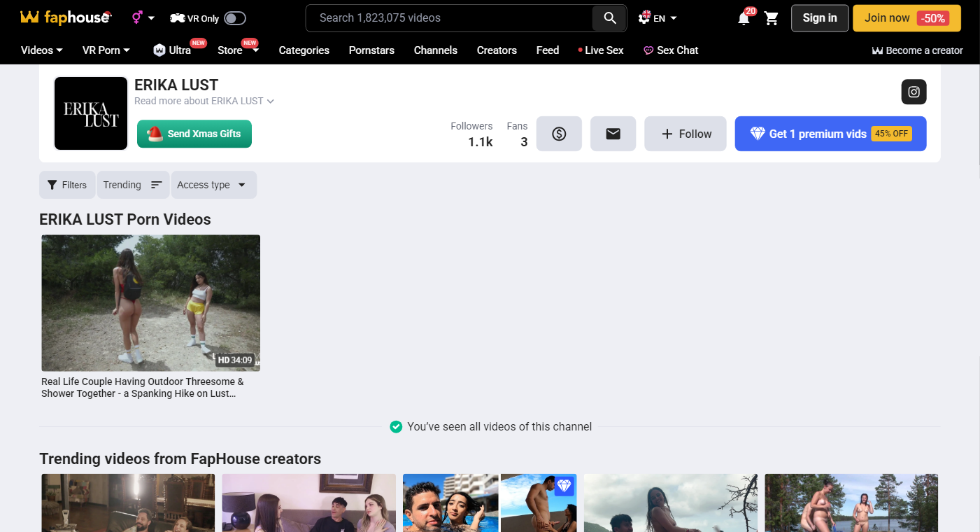Viewport: 980px width, 532px height.
Task: Click the Sign in button
Action: [x=820, y=18]
